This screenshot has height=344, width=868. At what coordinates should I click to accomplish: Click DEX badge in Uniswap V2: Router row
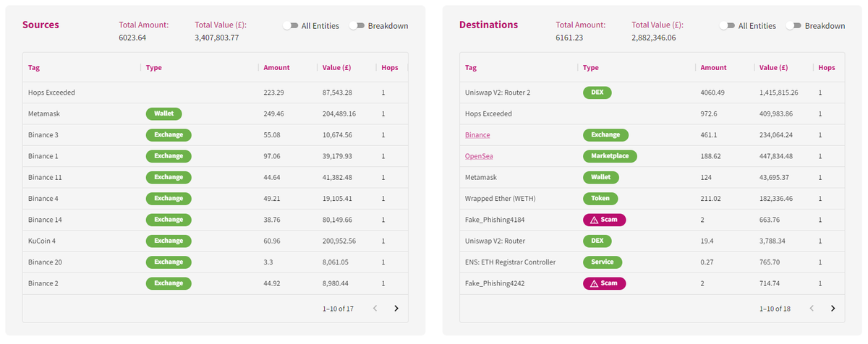click(x=597, y=241)
